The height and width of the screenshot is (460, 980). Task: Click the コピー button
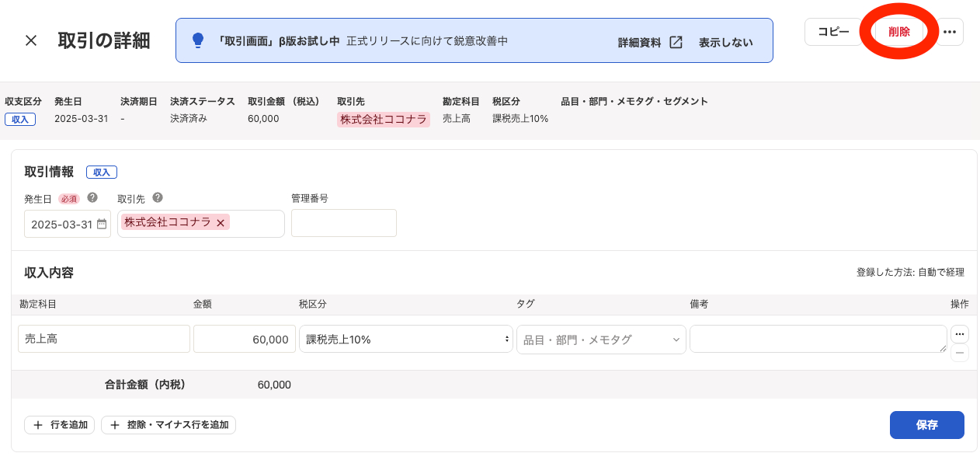coord(833,31)
